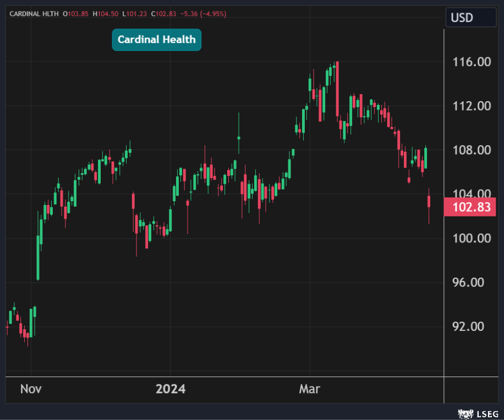Click the open value O103.85

(x=76, y=14)
